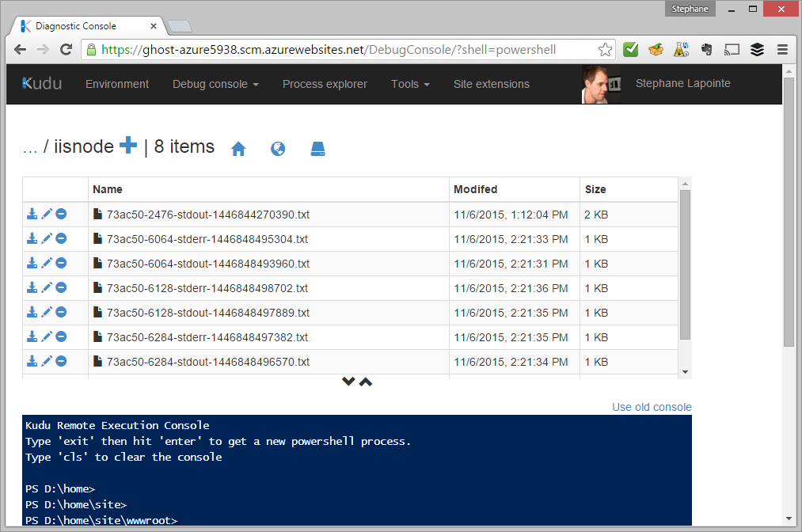This screenshot has width=802, height=532.
Task: Delete 73ac50-6284-stdout-1446848496570.txt file
Action: tap(61, 361)
